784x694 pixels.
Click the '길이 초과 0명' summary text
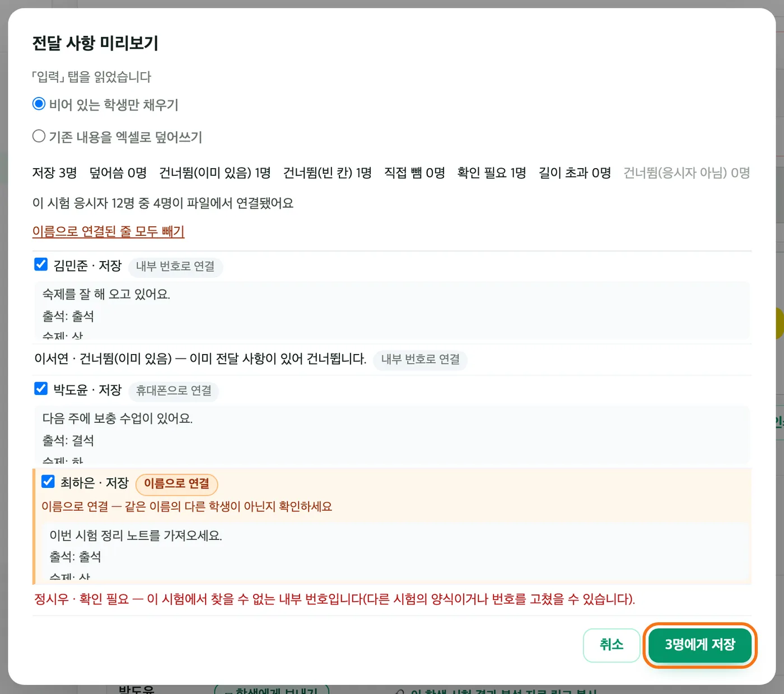(x=575, y=173)
